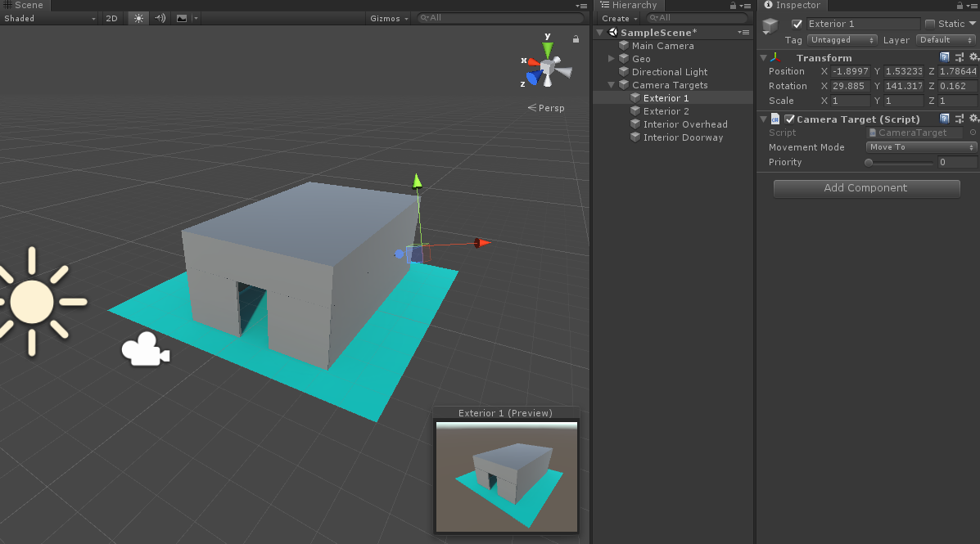
Task: Select Main Camera in the Hierarchy
Action: (x=662, y=46)
